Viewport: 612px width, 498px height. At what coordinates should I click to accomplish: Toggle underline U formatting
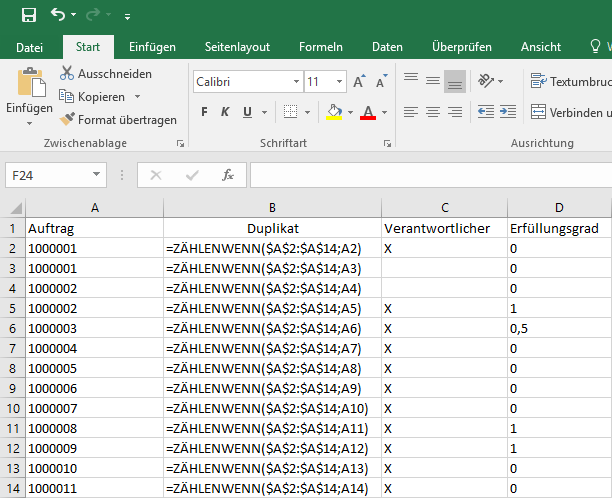click(x=247, y=112)
